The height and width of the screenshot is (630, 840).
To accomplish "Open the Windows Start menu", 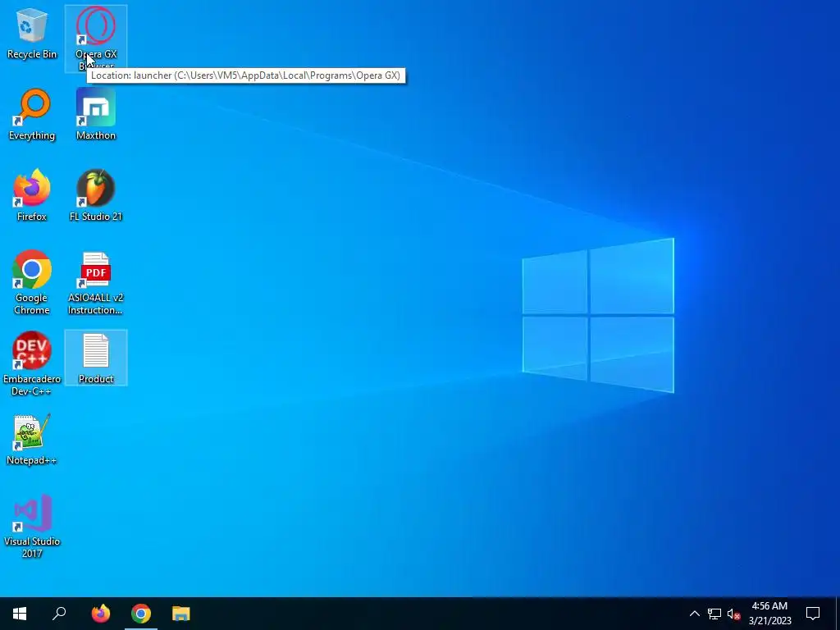I will pos(20,614).
